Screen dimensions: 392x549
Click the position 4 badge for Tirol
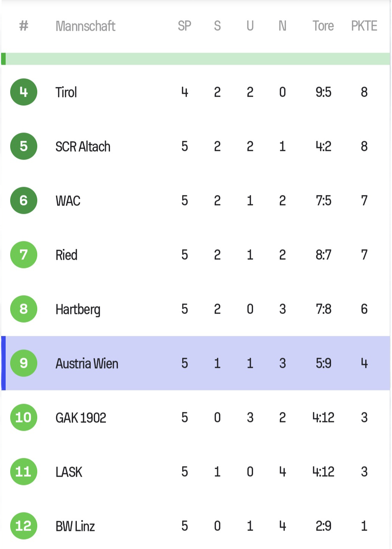tap(24, 92)
